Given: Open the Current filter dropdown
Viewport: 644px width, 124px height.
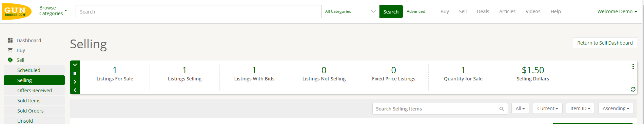Looking at the screenshot, I should point(548,108).
